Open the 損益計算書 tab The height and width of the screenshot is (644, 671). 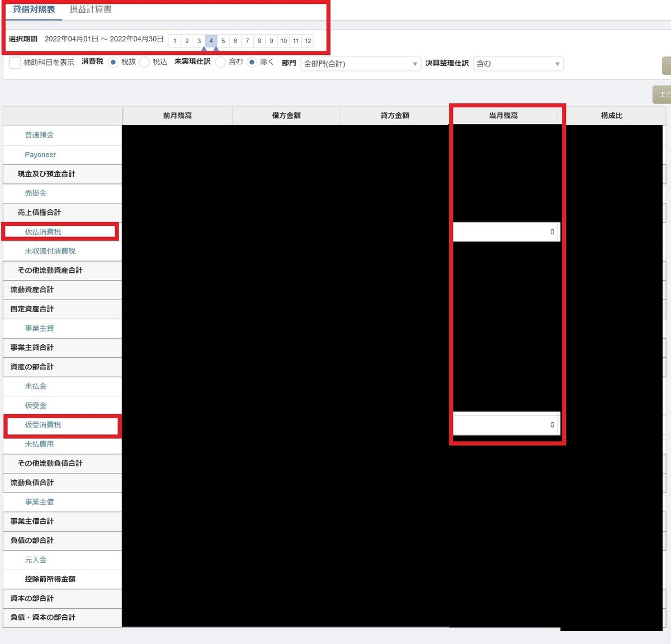pos(91,10)
